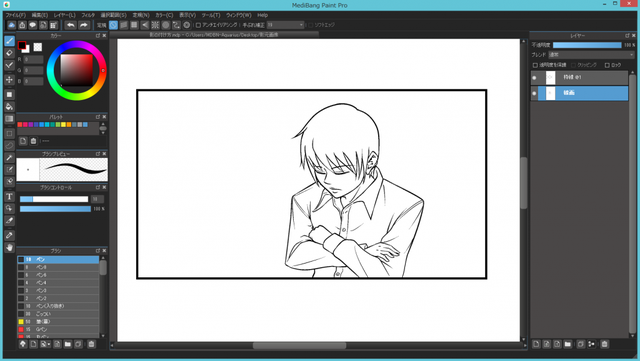Screen dimensions: 640x361
Task: Select the Gペン brush in brush list
Action: point(58,330)
